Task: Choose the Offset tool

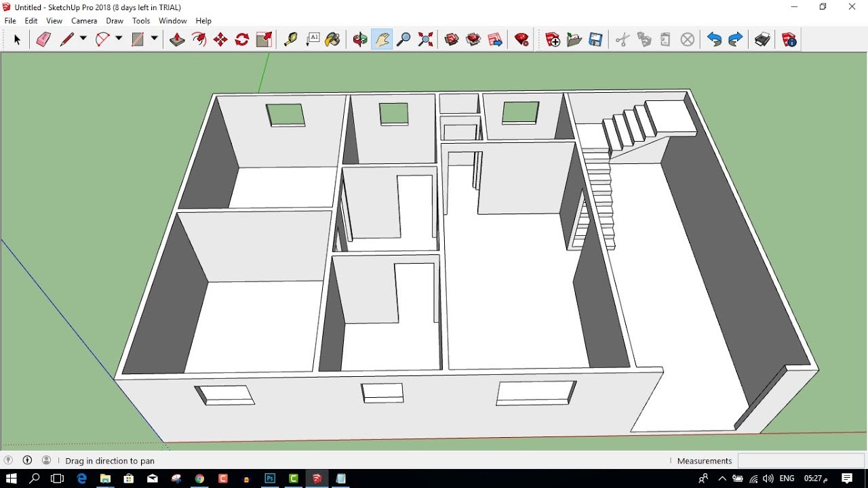Action: pos(199,40)
